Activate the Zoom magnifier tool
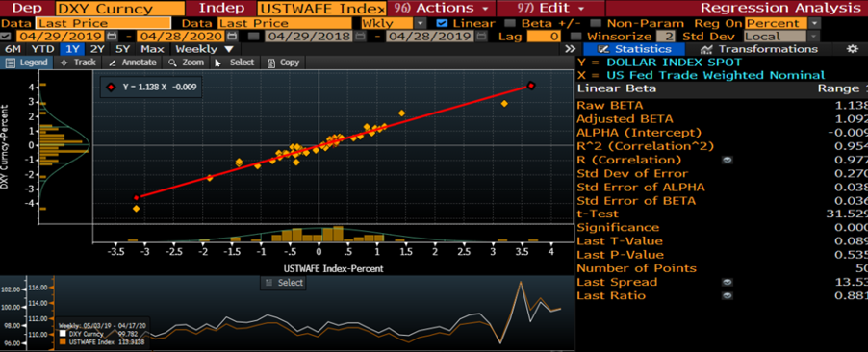This screenshot has width=868, height=352. click(x=187, y=63)
